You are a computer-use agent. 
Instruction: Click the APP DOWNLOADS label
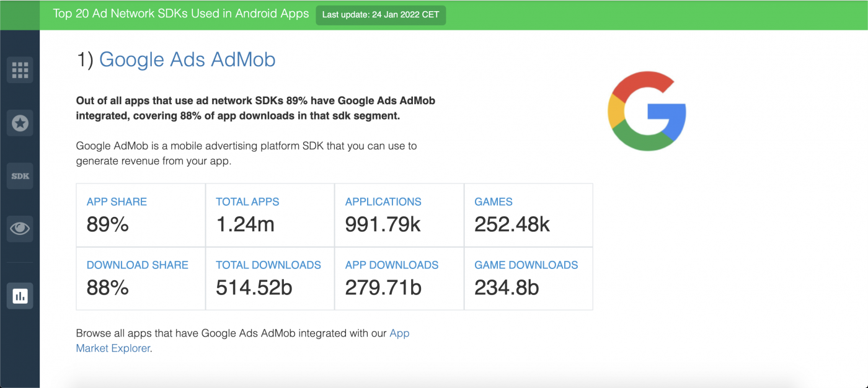point(392,265)
